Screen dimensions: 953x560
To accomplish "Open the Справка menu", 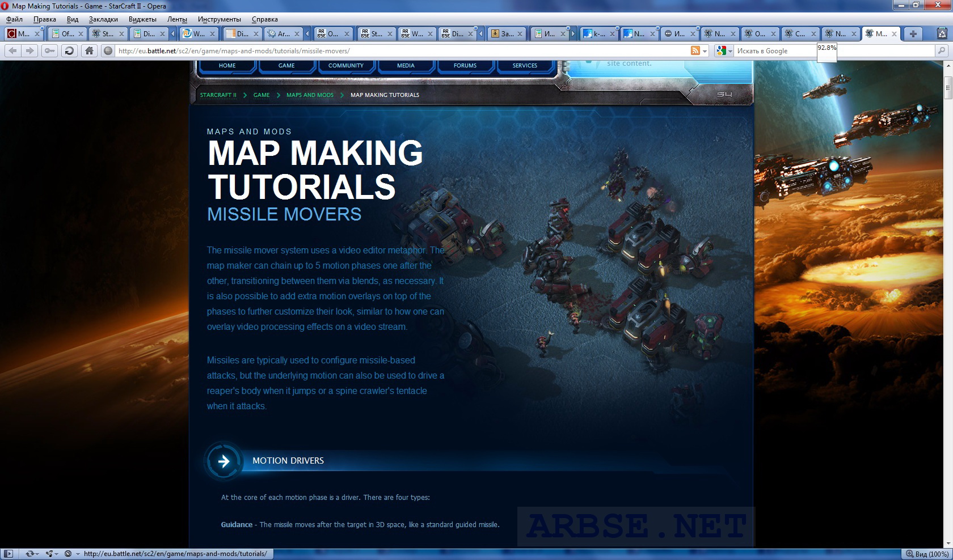I will pyautogui.click(x=265, y=19).
